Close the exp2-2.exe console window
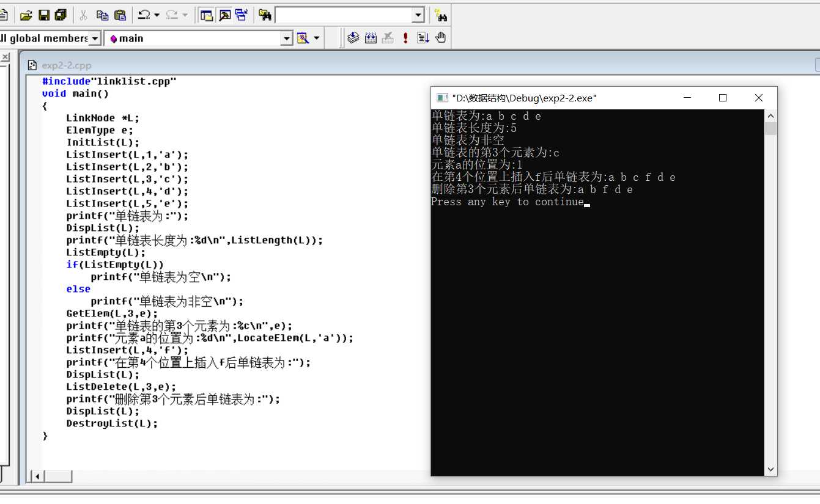 click(759, 98)
